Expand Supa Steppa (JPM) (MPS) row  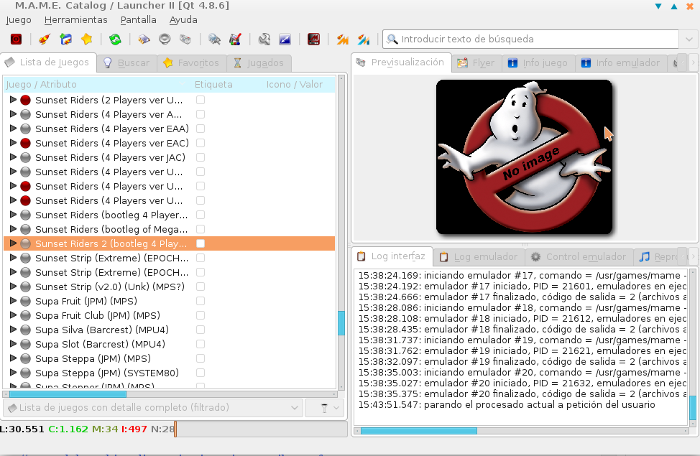tap(13, 358)
